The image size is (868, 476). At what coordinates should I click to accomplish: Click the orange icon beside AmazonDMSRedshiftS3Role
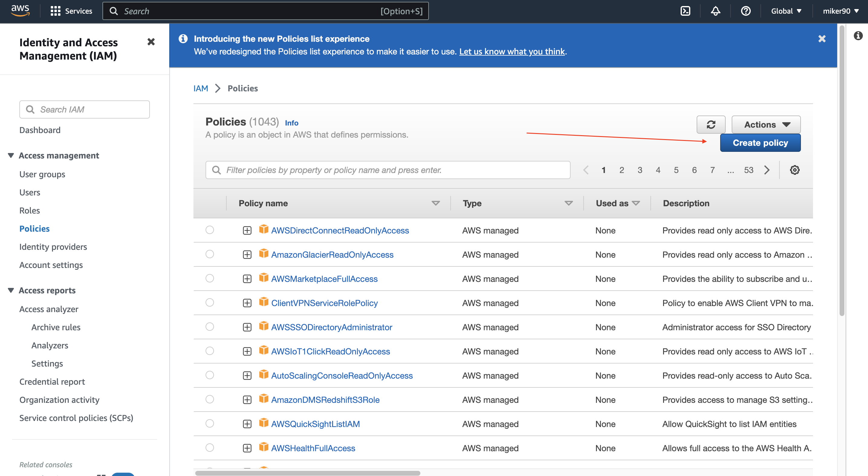(x=264, y=399)
